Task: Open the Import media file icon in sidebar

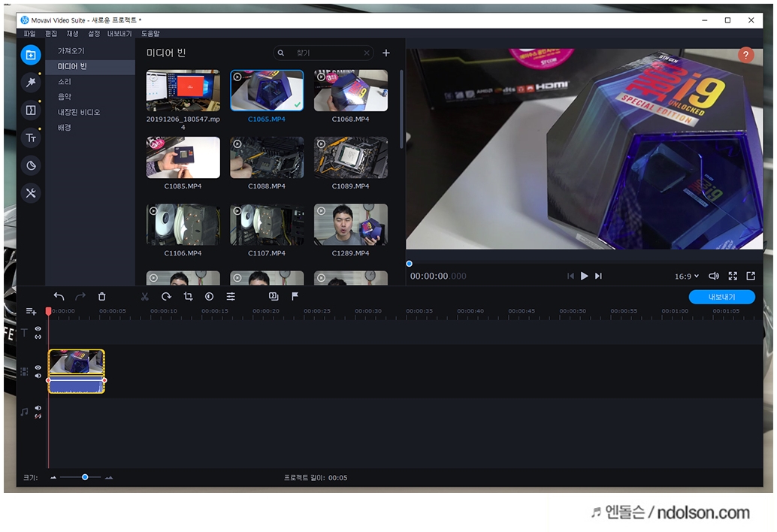Action: (31, 55)
